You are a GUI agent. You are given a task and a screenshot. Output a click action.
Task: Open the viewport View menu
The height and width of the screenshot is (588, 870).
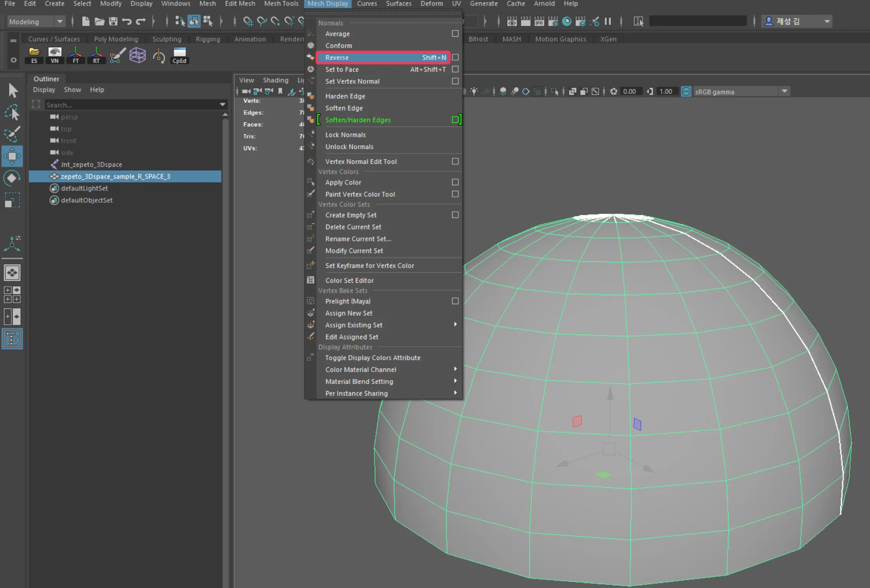click(247, 80)
